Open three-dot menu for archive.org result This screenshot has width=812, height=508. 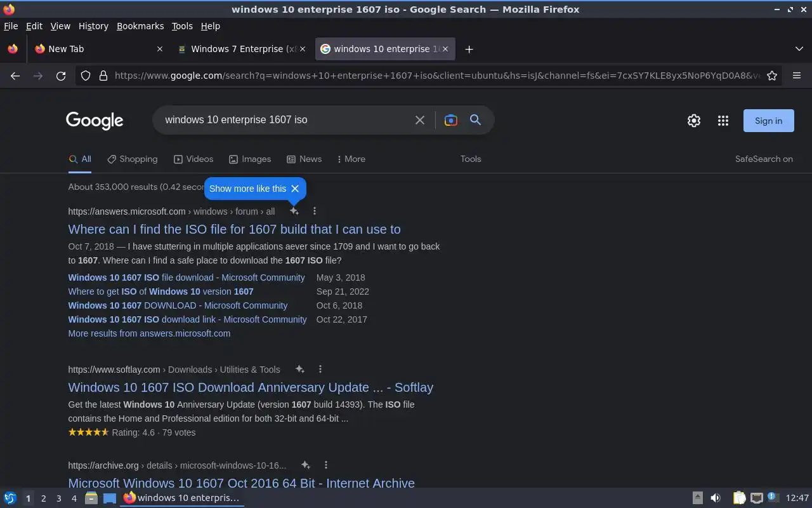325,465
